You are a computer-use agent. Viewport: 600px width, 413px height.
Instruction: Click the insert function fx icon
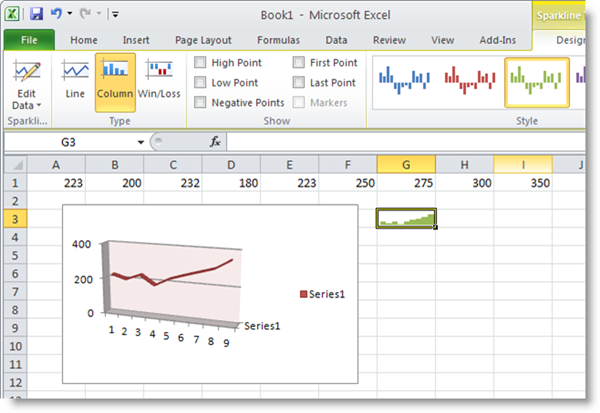(x=213, y=142)
